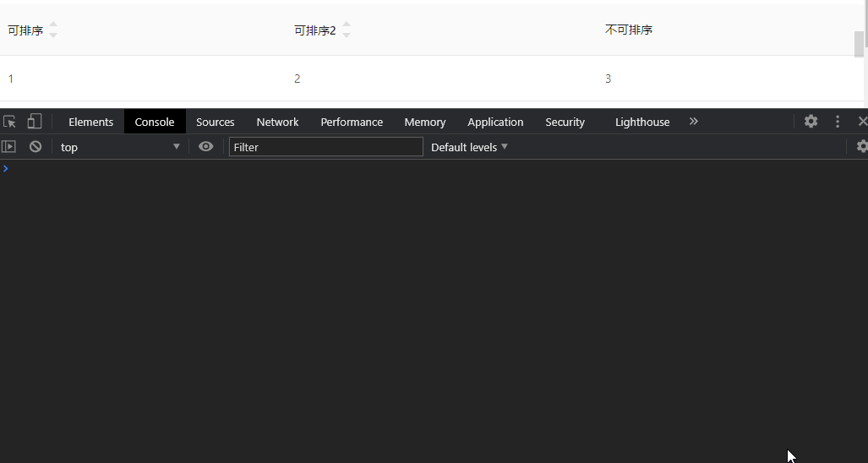Image resolution: width=868 pixels, height=463 pixels.
Task: Sort 可排序2 column descending with the down arrow
Action: pyautogui.click(x=346, y=35)
